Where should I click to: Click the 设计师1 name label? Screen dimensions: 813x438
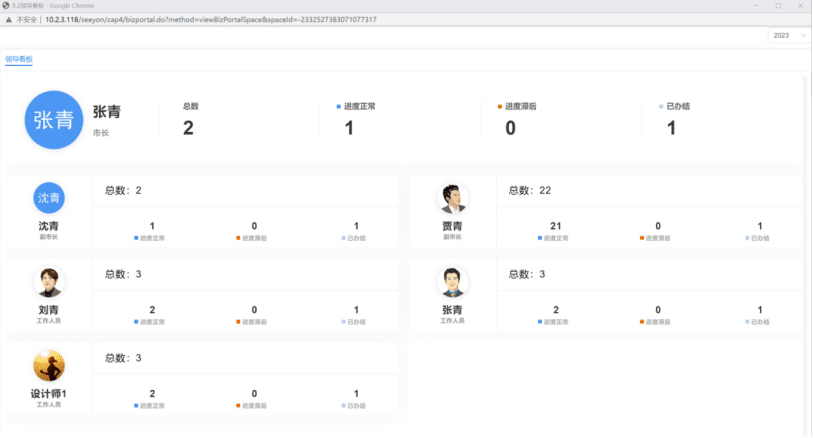pyautogui.click(x=49, y=394)
